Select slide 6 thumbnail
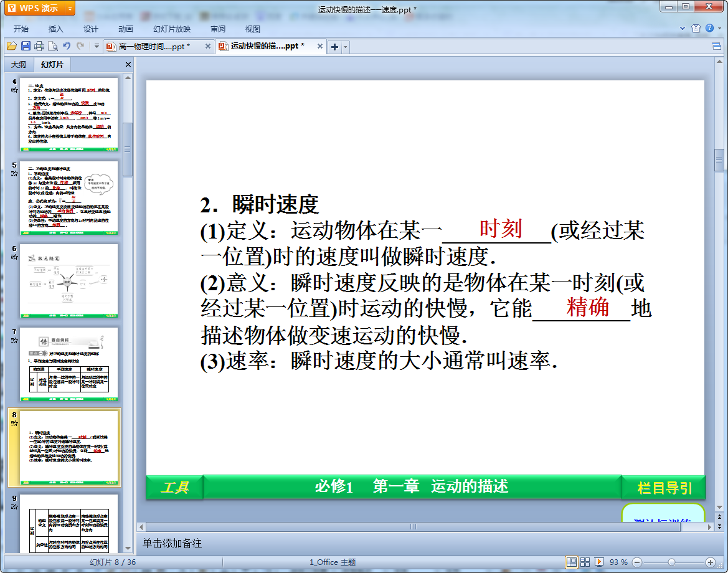The image size is (728, 573). click(69, 281)
